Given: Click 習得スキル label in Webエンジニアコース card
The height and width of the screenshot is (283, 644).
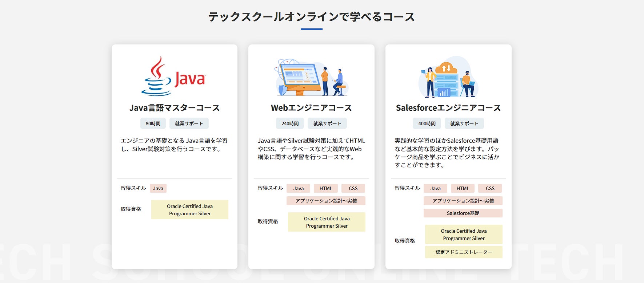Looking at the screenshot, I should tap(270, 188).
